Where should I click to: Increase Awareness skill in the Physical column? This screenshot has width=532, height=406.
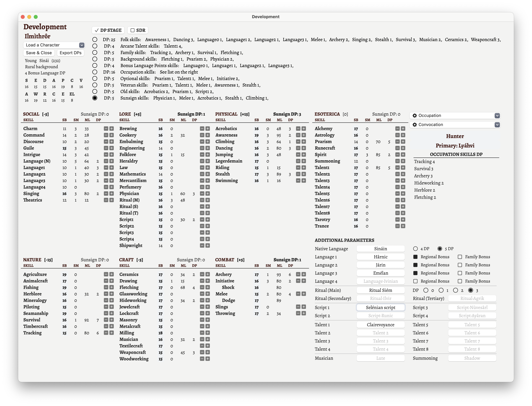[303, 135]
